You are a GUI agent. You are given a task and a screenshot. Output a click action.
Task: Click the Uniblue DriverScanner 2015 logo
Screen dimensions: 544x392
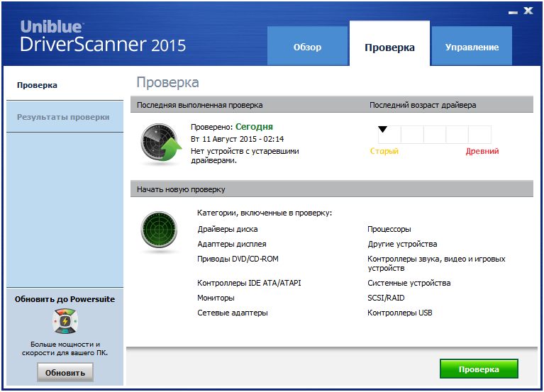[103, 37]
